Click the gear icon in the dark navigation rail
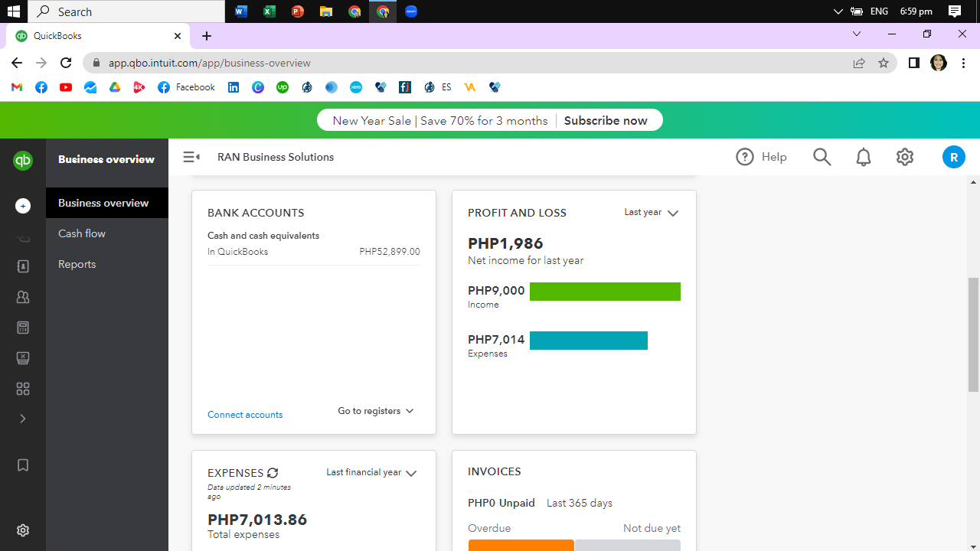This screenshot has width=980, height=551. 23,530
